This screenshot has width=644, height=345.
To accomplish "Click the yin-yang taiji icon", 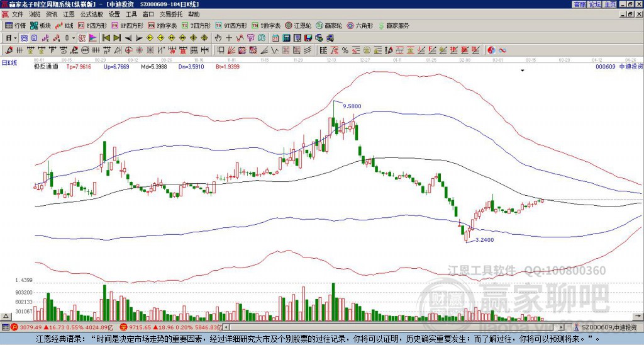I will 491,50.
